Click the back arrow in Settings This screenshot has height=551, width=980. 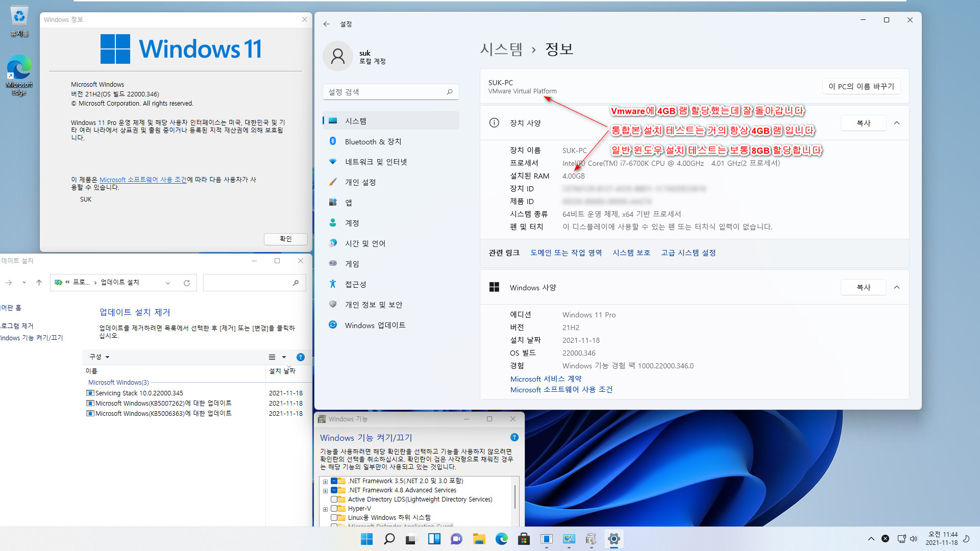pos(327,24)
